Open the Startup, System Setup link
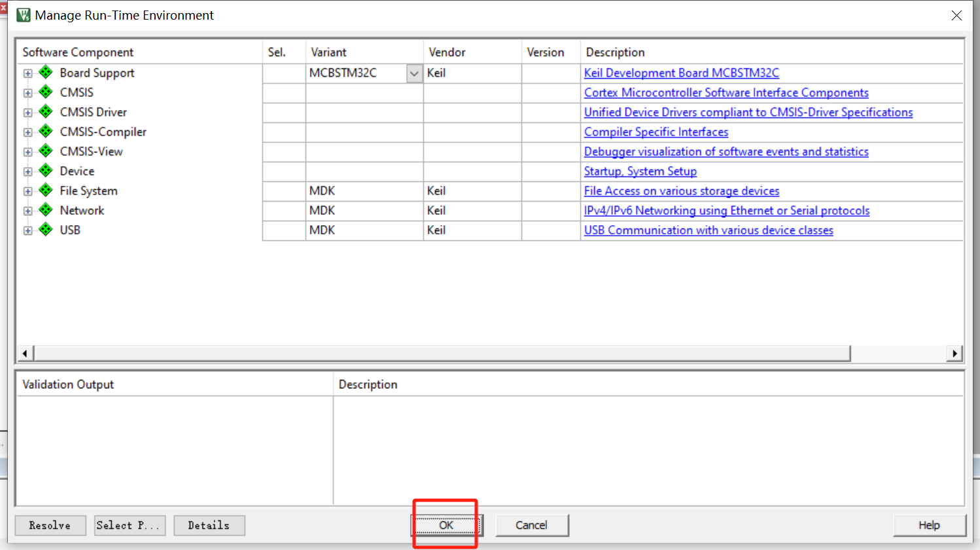Image resolution: width=980 pixels, height=550 pixels. point(640,171)
